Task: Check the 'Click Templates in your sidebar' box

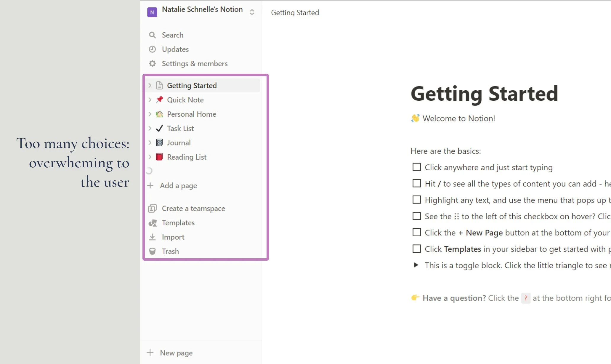Action: 416,248
